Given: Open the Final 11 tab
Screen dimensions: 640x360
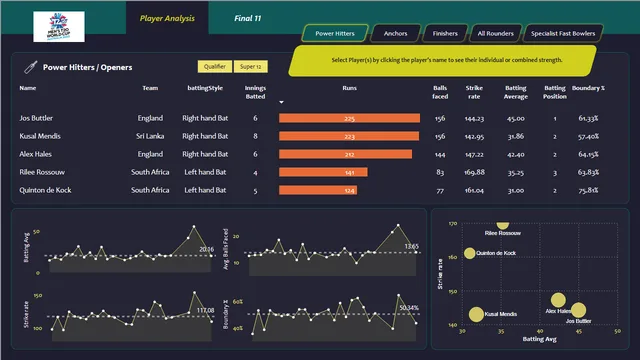Looking at the screenshot, I should coord(247,18).
